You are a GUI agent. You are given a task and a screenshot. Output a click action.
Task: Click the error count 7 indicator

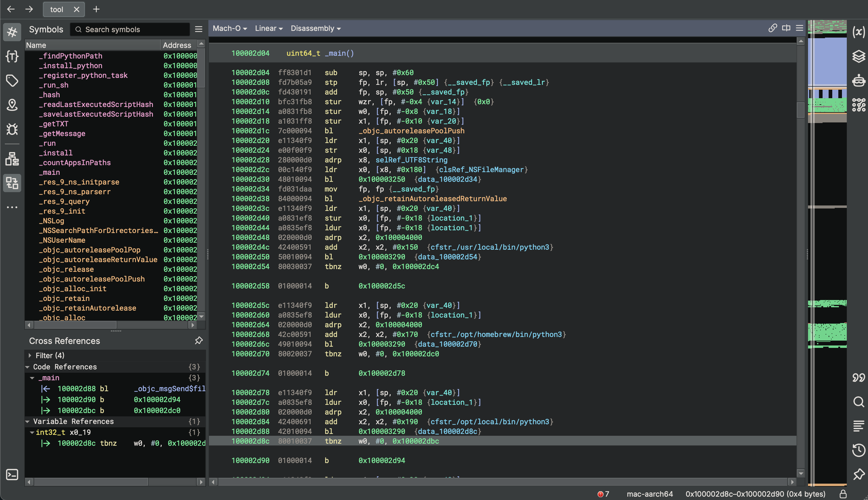pos(603,494)
